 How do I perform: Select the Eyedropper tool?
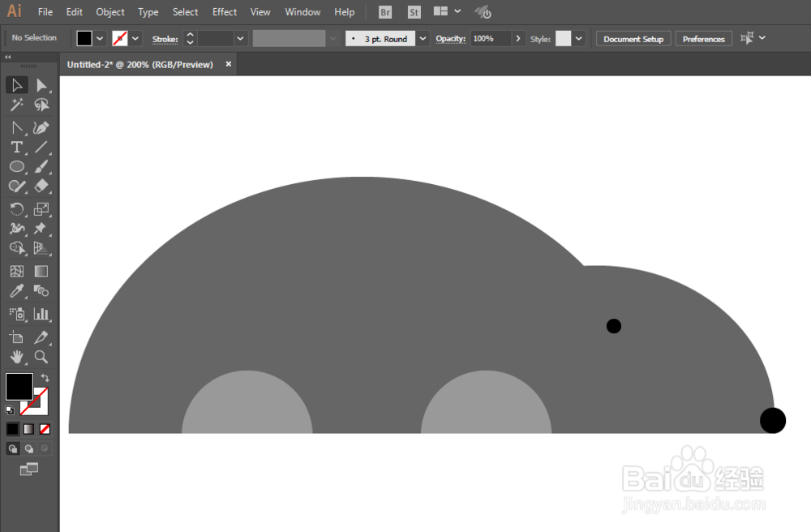(x=16, y=291)
